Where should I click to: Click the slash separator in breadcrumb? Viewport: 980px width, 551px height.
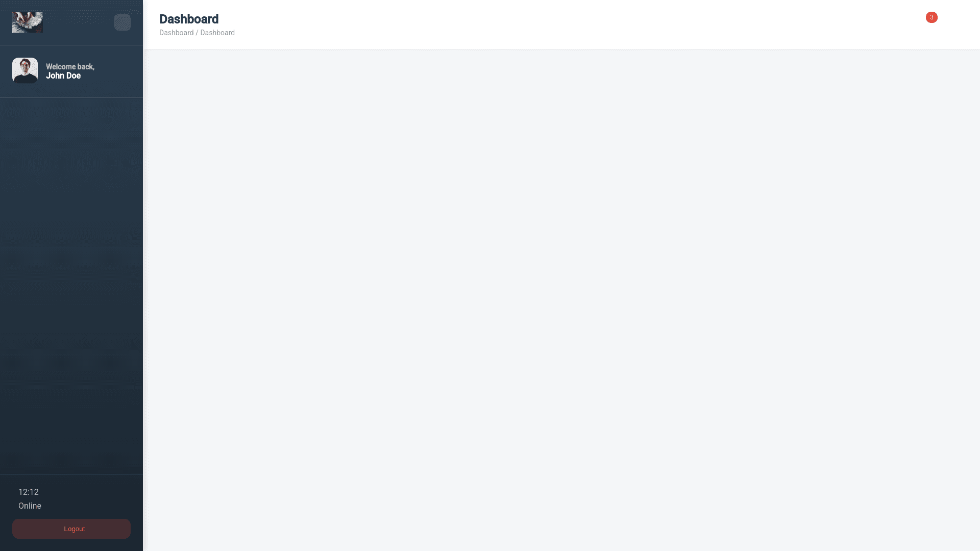(x=197, y=33)
